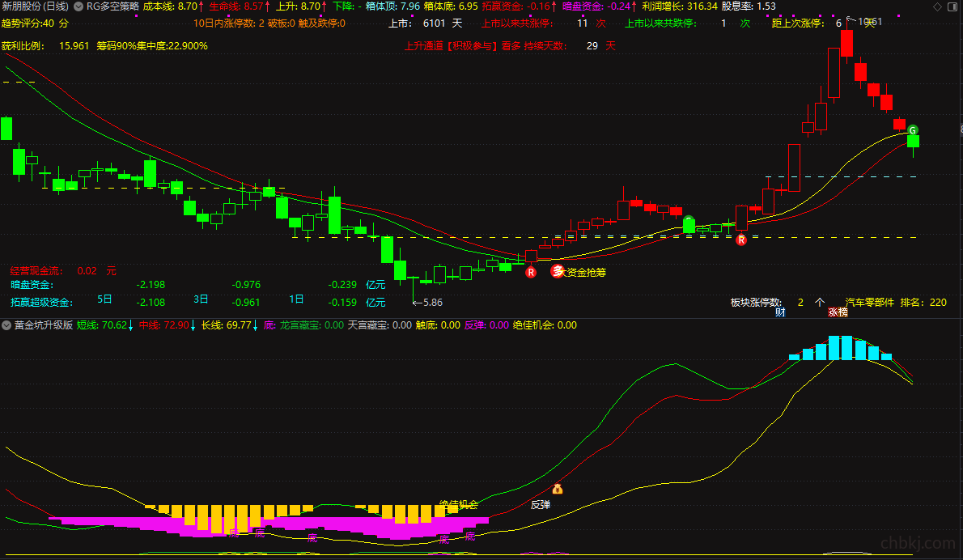
Task: Click the green G marker near mid-chart consolidation
Action: 689,220
